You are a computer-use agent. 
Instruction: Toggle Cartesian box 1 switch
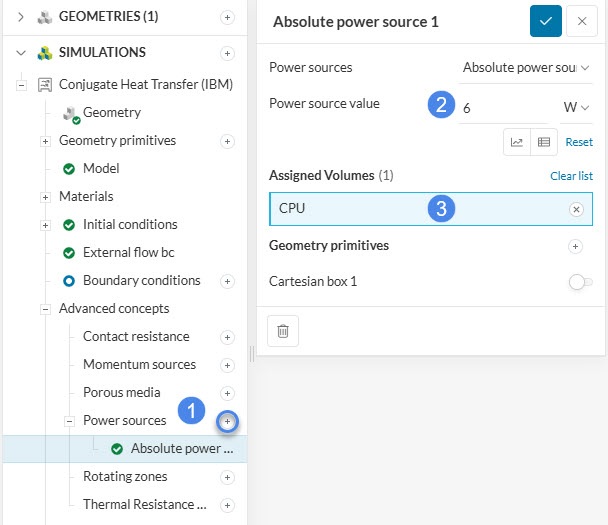pos(576,283)
